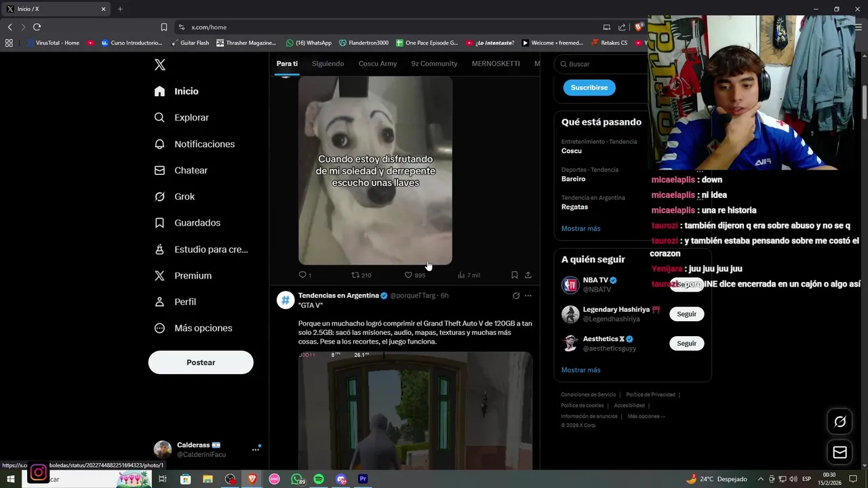868x488 pixels.
Task: Open Brave Shields icon
Action: point(638,27)
